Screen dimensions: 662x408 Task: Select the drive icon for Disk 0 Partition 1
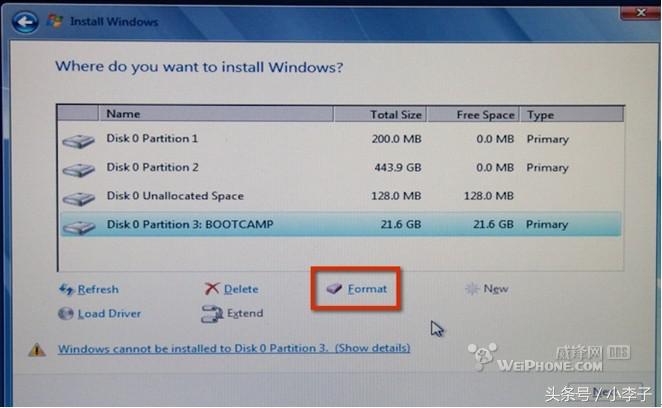point(79,141)
